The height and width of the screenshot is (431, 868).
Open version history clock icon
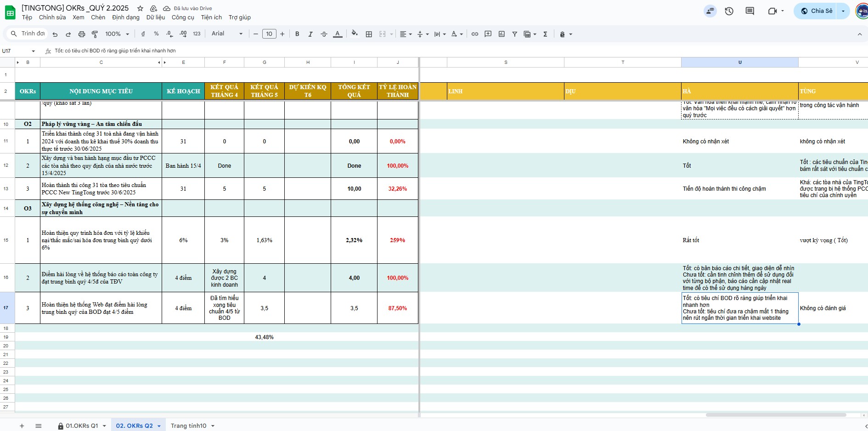click(x=729, y=11)
